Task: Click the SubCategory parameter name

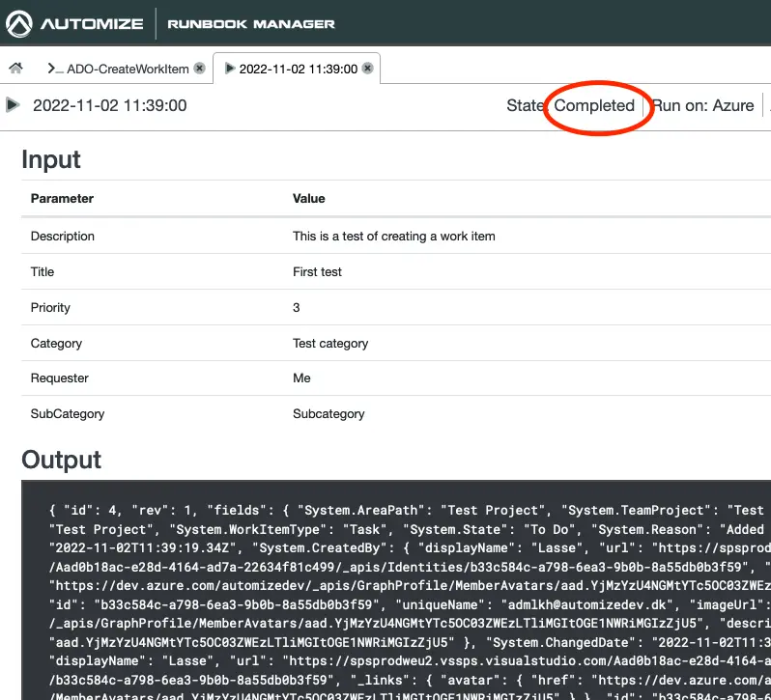Action: coord(68,413)
